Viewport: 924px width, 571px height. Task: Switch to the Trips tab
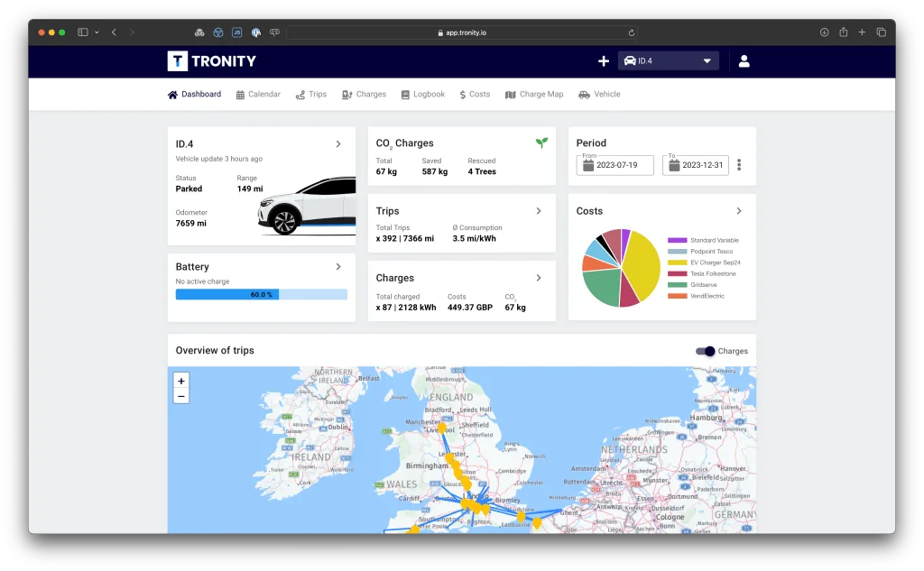point(311,95)
